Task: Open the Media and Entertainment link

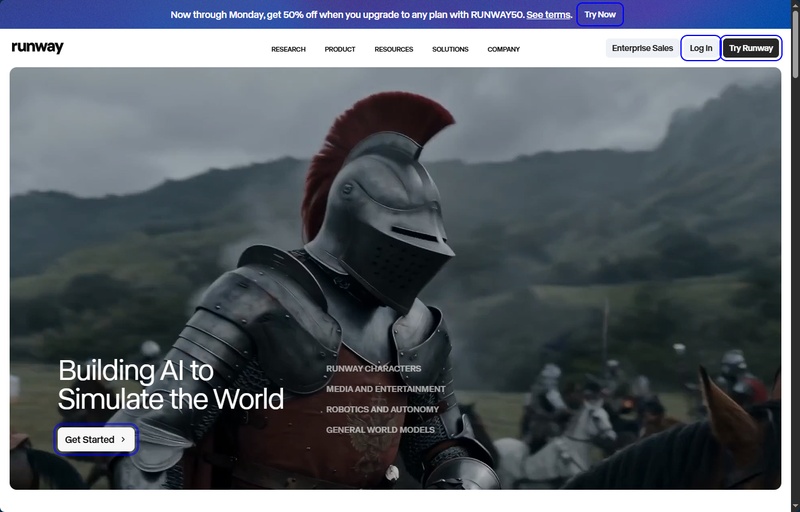Action: (385, 389)
